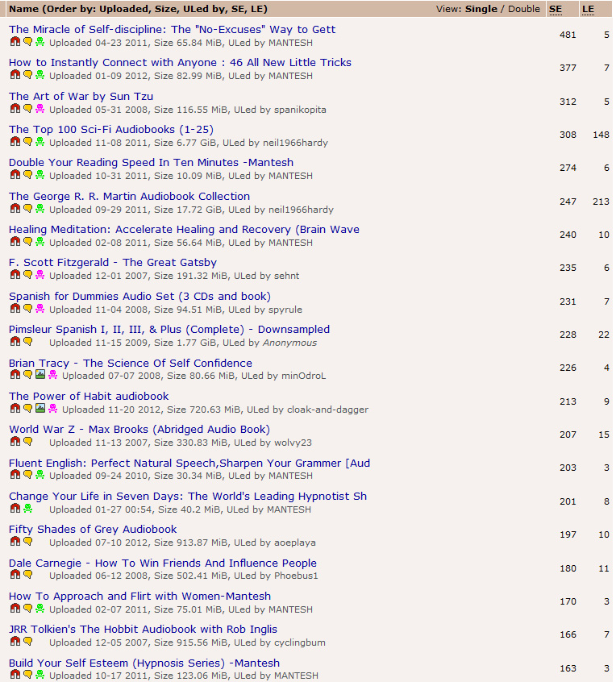Click green skull icon for Build Your Self Esteem

click(x=40, y=675)
